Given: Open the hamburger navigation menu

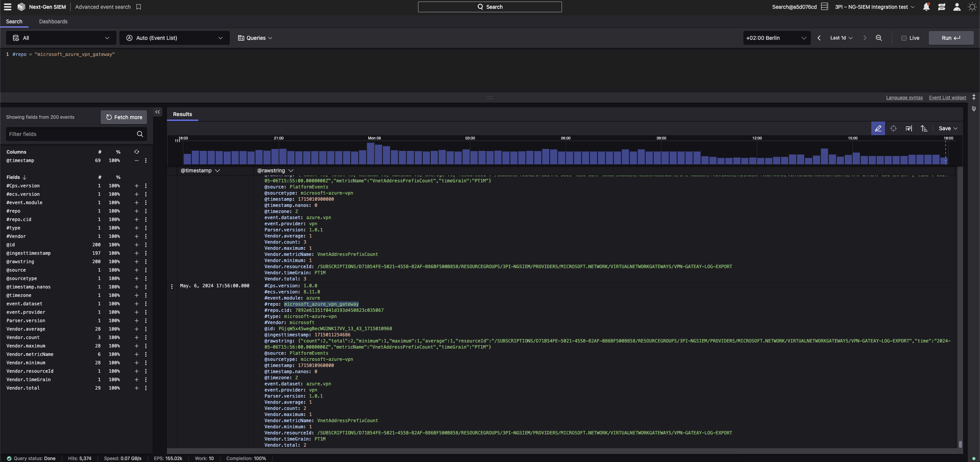Looking at the screenshot, I should [x=7, y=7].
